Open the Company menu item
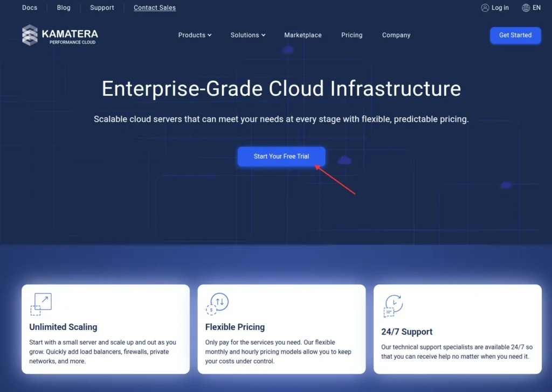Screen dimensions: 552x392 point(396,35)
